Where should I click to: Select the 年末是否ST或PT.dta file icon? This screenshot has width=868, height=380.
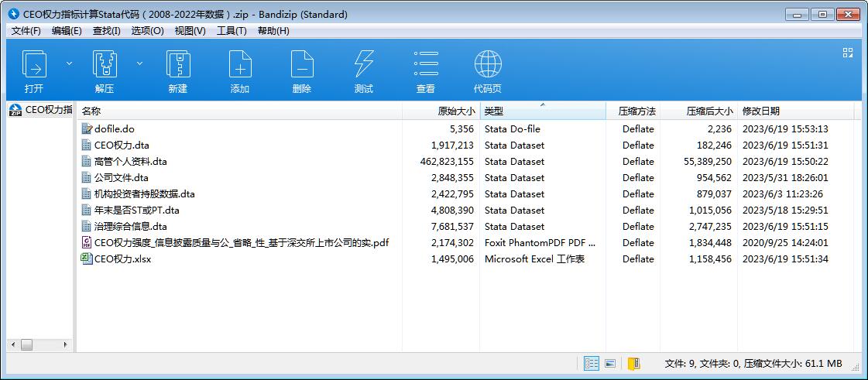click(87, 211)
